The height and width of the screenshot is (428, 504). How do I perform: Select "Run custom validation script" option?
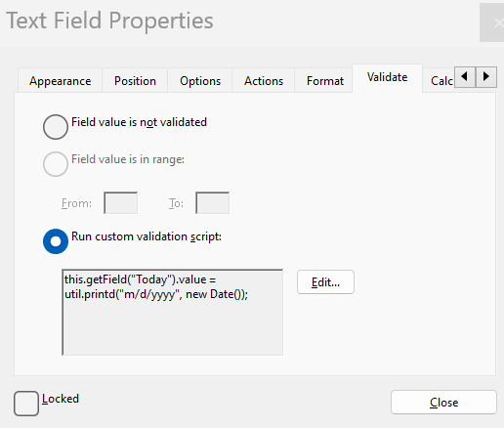(56, 241)
